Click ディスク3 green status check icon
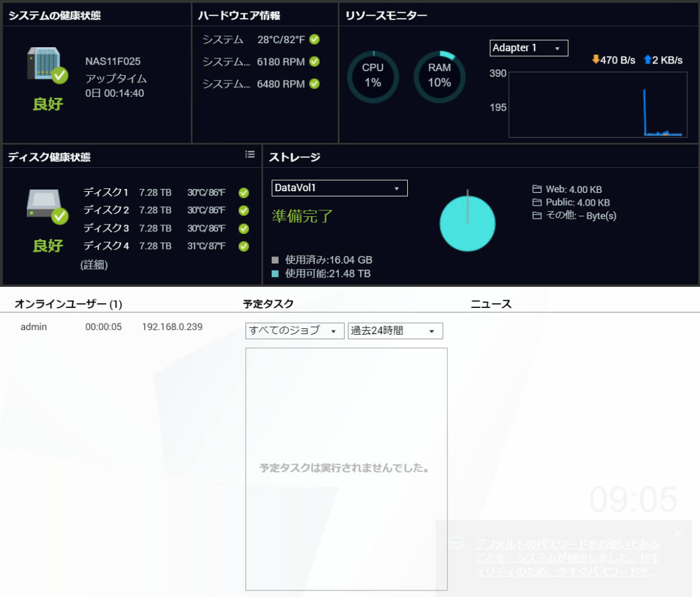This screenshot has height=597, width=700. [x=244, y=229]
